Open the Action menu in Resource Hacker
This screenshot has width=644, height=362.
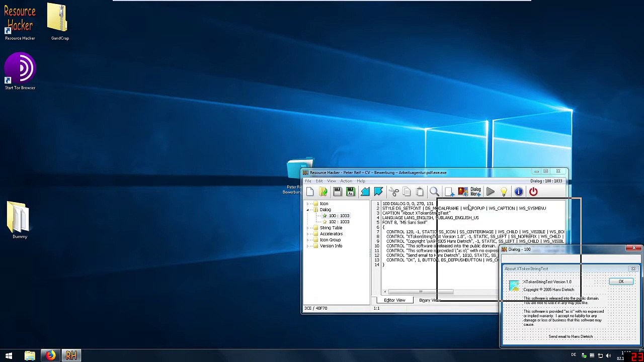point(346,181)
